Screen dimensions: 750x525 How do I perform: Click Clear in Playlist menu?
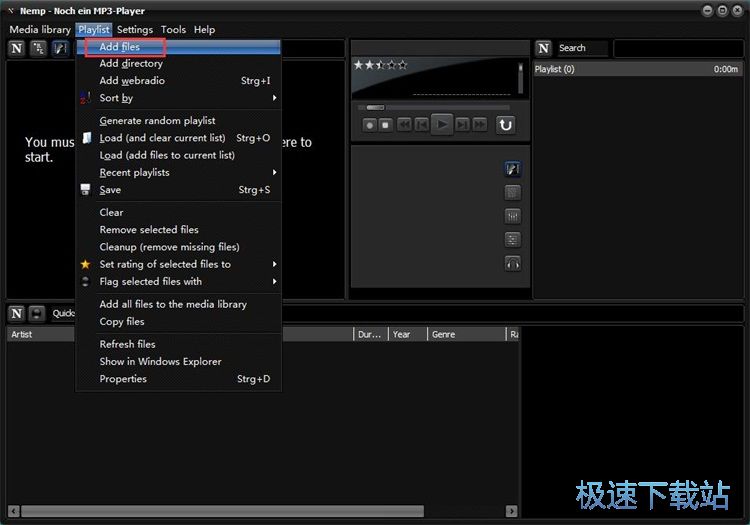point(178,213)
